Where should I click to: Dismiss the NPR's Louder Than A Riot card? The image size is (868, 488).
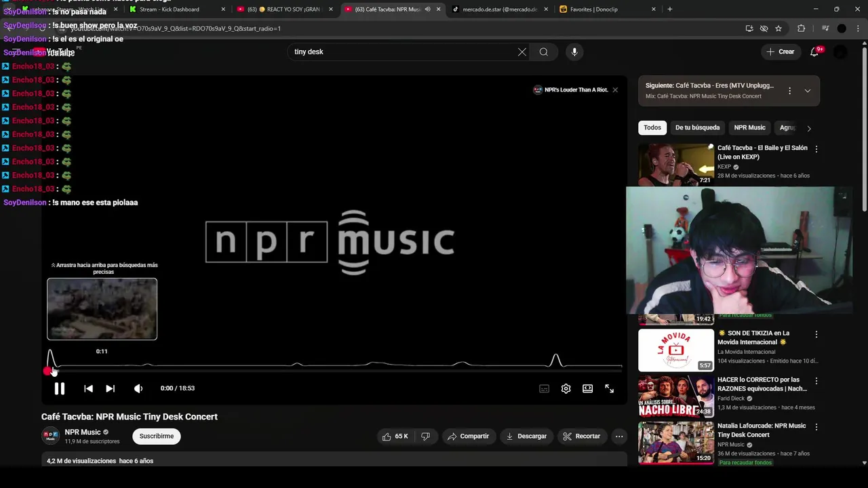[615, 89]
